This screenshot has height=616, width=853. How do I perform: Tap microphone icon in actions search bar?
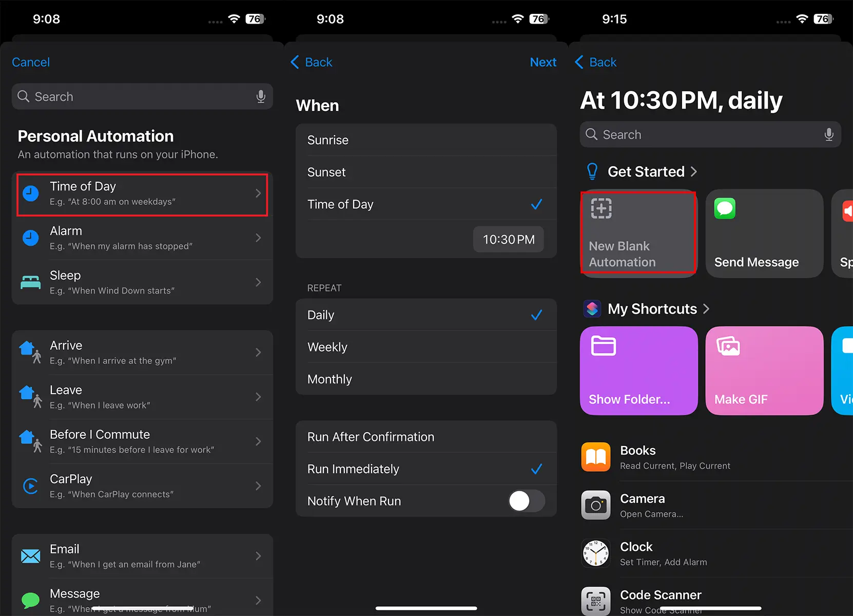pyautogui.click(x=829, y=134)
